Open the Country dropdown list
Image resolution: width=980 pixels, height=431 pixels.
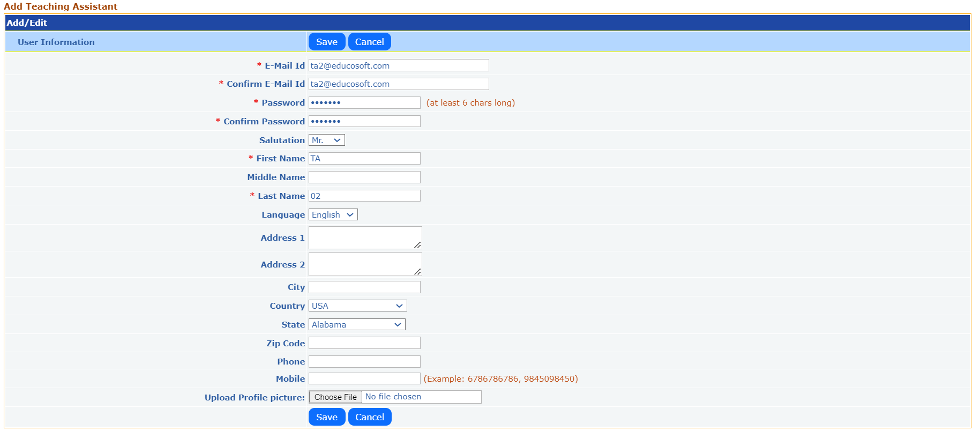357,306
